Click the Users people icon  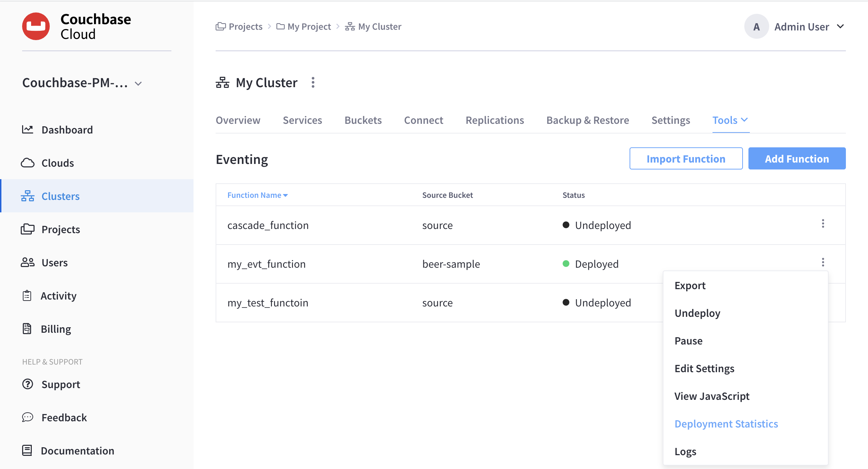coord(28,263)
